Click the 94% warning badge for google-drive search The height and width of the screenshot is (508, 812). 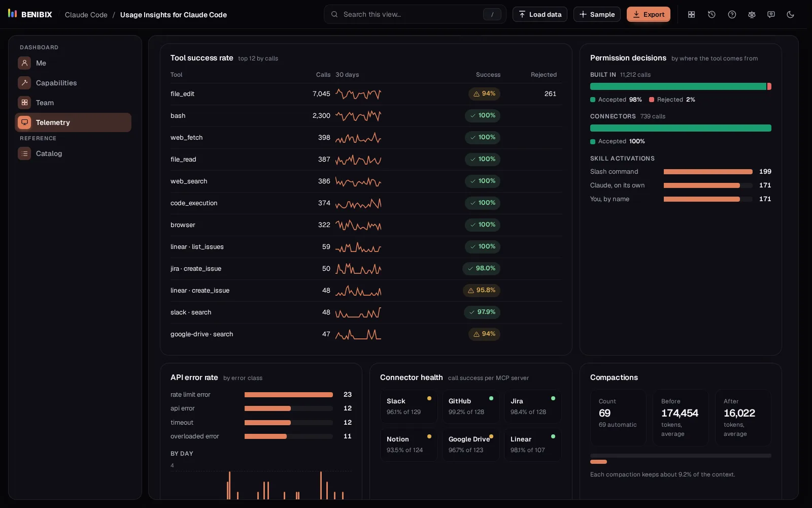pyautogui.click(x=484, y=334)
